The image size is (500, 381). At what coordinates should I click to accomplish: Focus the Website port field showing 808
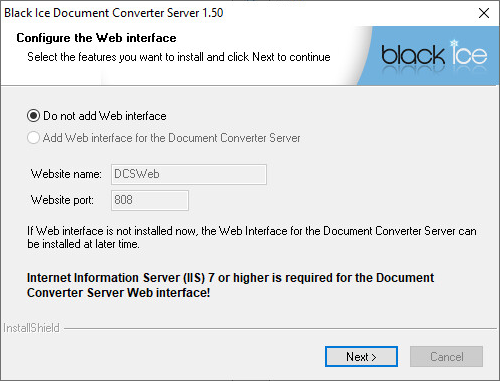coord(150,200)
